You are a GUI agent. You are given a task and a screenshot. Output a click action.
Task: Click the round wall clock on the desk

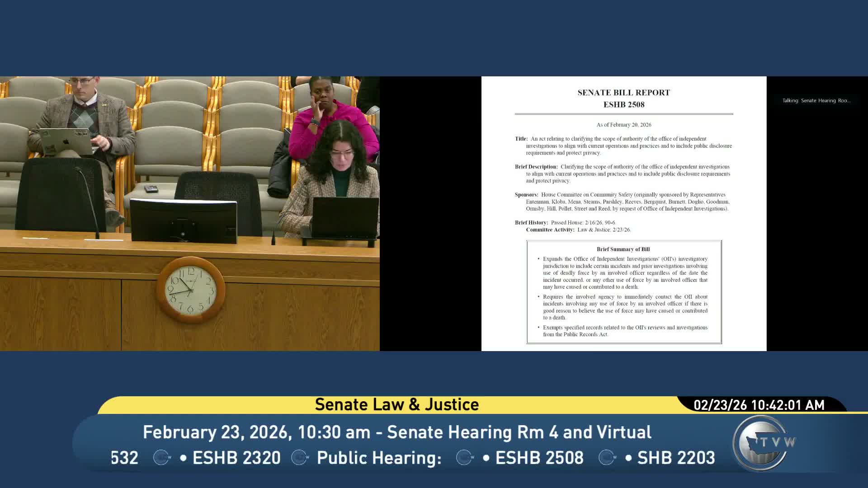pyautogui.click(x=190, y=290)
